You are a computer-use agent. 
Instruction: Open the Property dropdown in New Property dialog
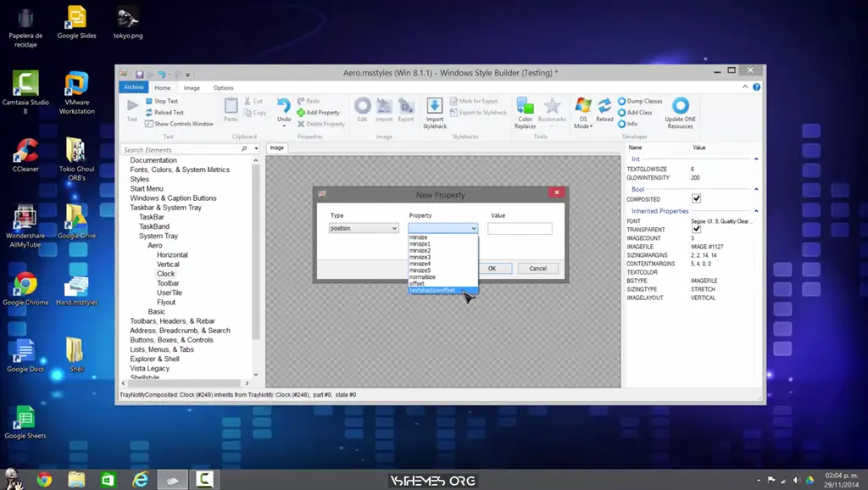point(475,228)
